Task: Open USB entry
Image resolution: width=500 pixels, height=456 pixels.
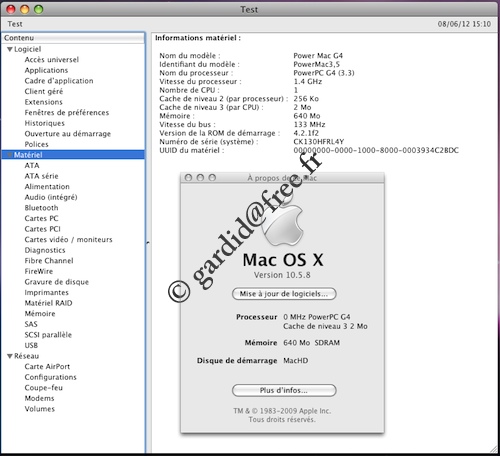Action: pyautogui.click(x=31, y=345)
